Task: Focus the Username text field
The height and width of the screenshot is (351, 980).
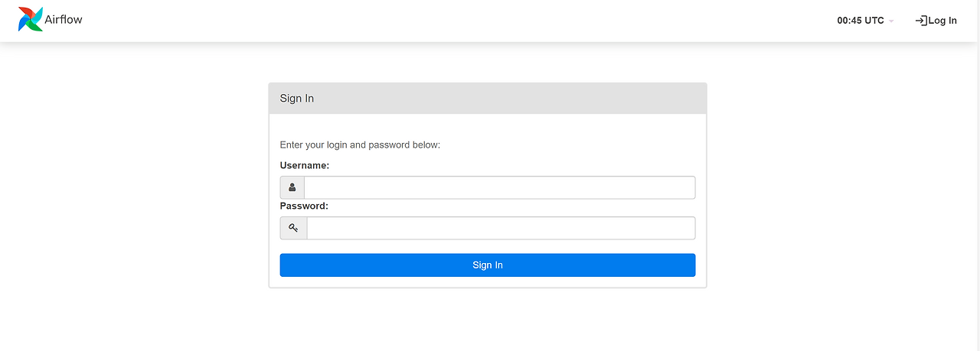Action: tap(499, 187)
